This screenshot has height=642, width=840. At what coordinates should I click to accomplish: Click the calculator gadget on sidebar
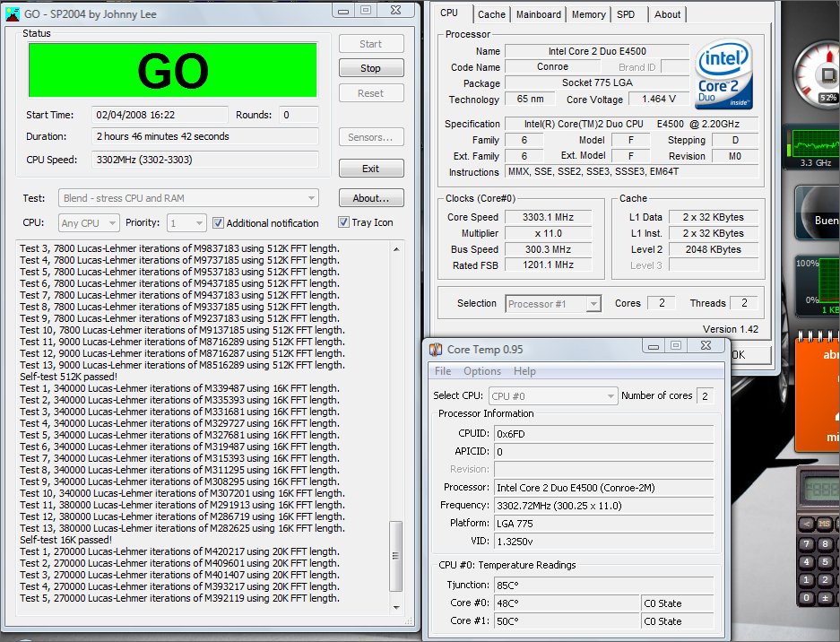(x=818, y=537)
